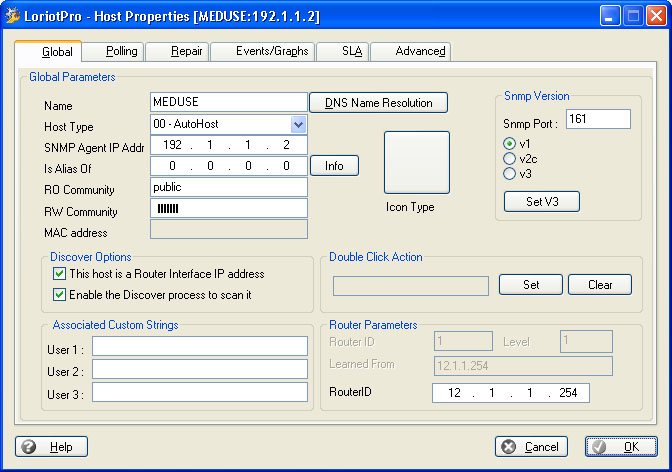
Task: Click the 'Snmp Version' group label
Action: pyautogui.click(x=537, y=96)
